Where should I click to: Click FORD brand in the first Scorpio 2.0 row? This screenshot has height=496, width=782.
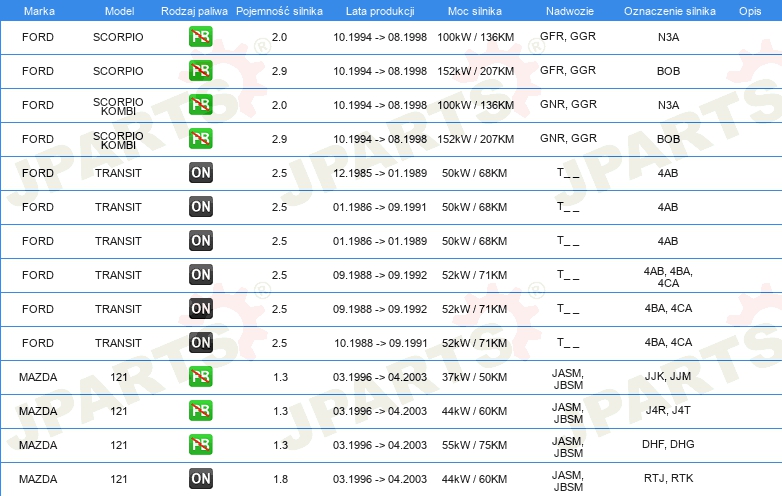coord(38,37)
